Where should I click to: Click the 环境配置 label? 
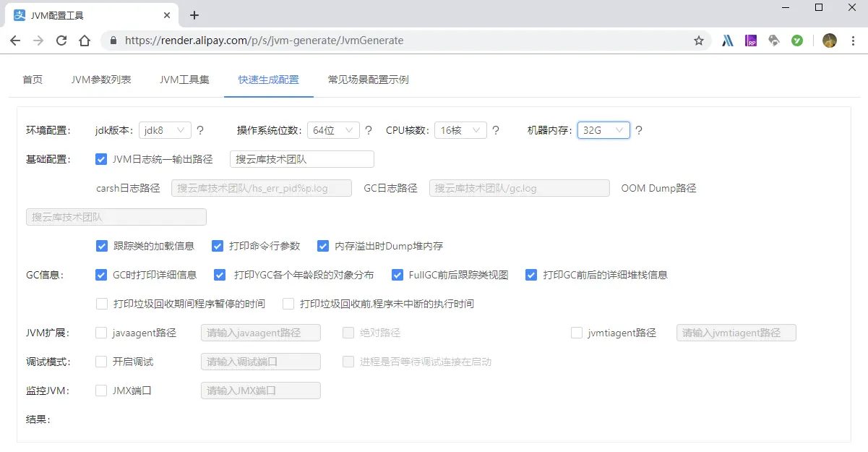pos(48,130)
